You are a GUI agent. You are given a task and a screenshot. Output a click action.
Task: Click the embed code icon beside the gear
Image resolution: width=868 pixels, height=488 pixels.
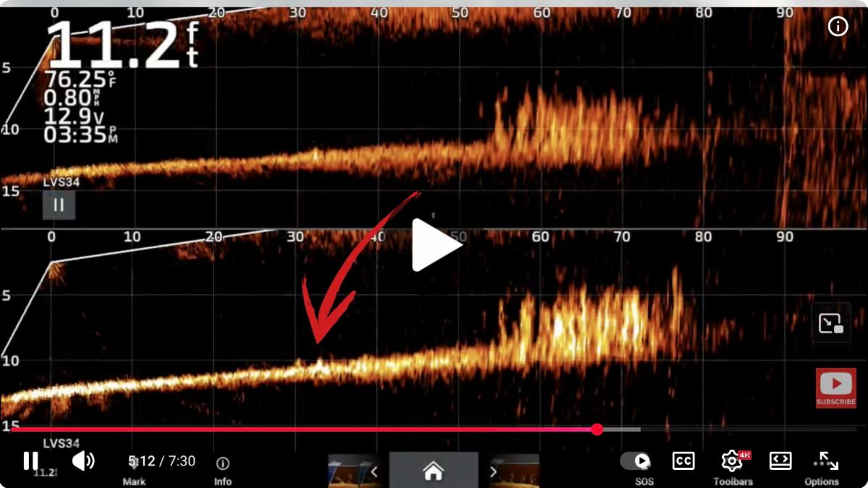[780, 461]
